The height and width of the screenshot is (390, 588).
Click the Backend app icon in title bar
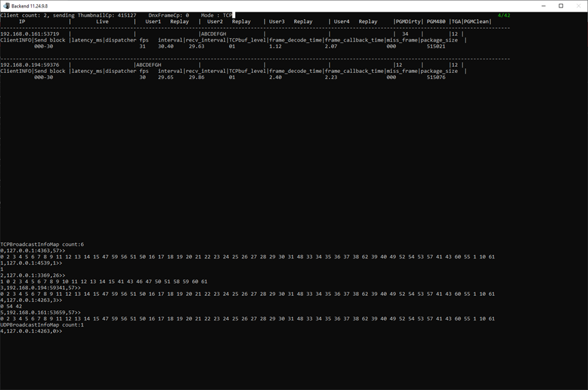[6, 6]
